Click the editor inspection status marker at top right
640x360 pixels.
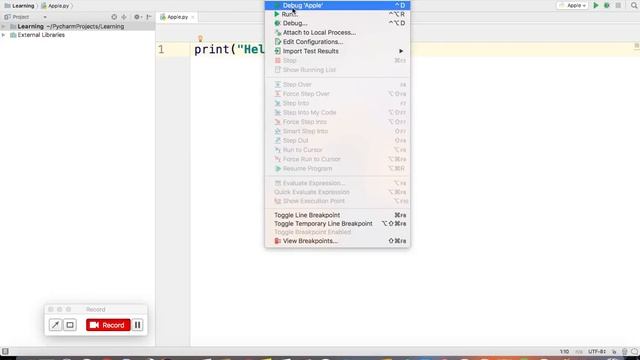637,46
